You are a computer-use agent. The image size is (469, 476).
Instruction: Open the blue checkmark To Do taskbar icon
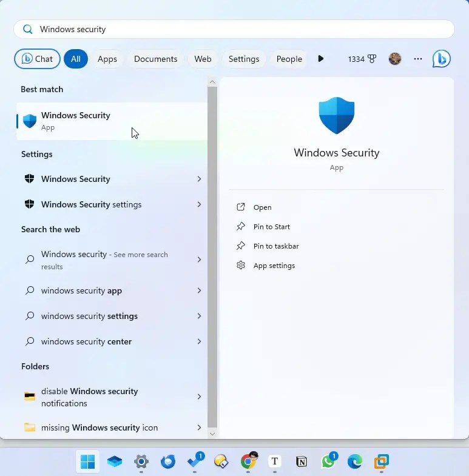click(x=195, y=461)
